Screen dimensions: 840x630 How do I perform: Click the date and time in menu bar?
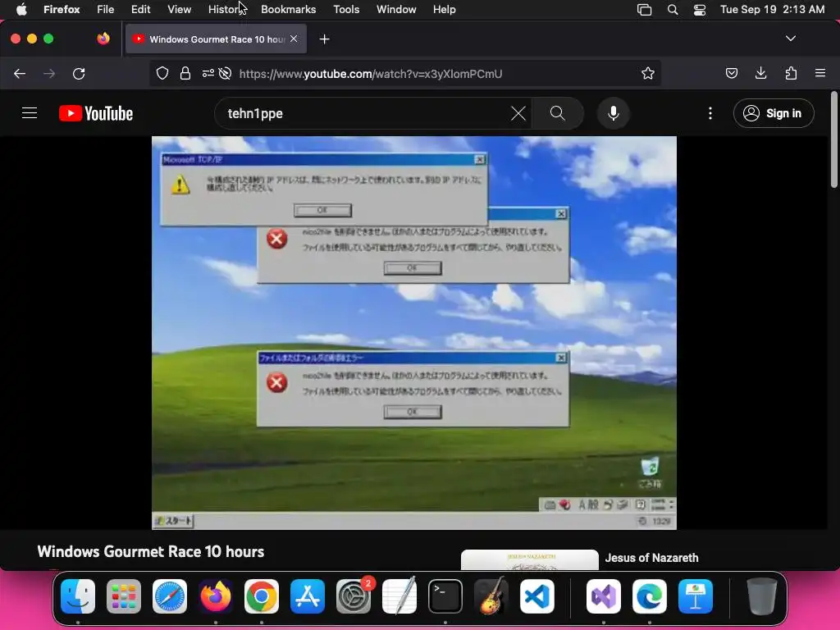pyautogui.click(x=772, y=9)
